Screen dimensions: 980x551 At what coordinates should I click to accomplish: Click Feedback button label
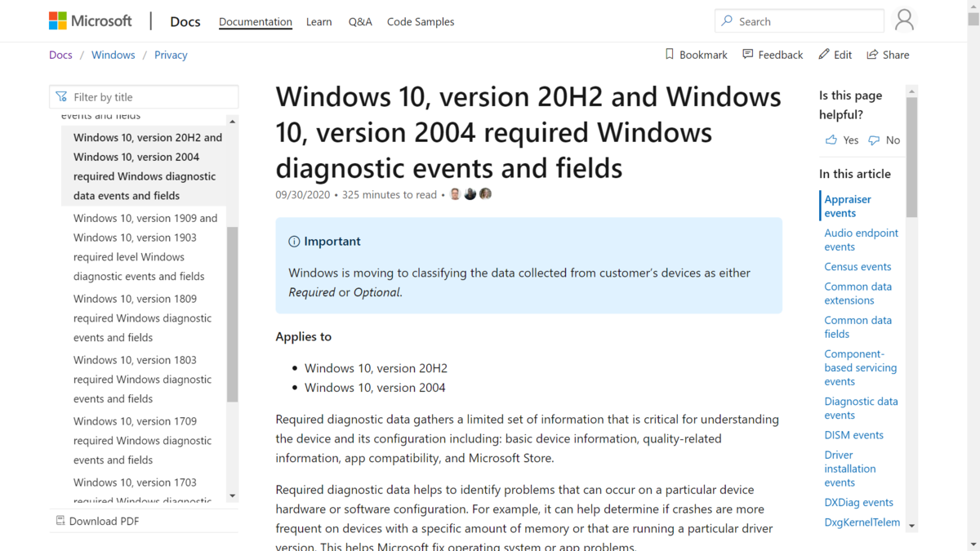point(781,55)
